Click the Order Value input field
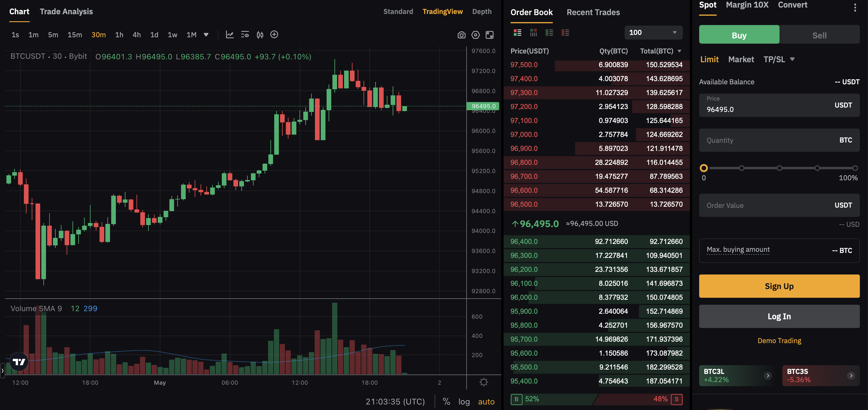Screen dimensions: 868x410 [779, 205]
